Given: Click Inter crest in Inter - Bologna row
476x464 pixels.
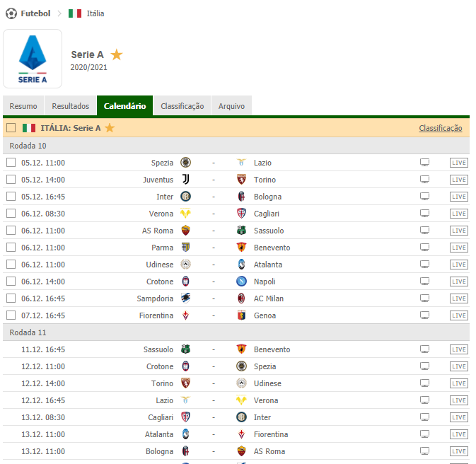Looking at the screenshot, I should pyautogui.click(x=185, y=197).
